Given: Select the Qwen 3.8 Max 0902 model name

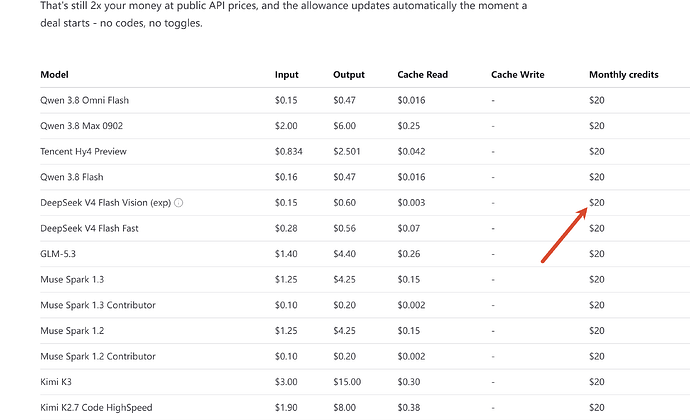Looking at the screenshot, I should tap(81, 125).
